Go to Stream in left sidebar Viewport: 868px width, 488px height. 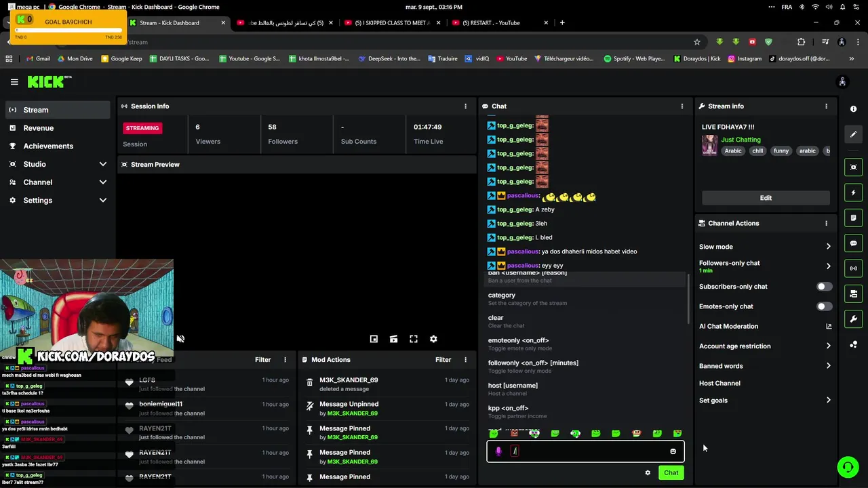click(x=57, y=110)
